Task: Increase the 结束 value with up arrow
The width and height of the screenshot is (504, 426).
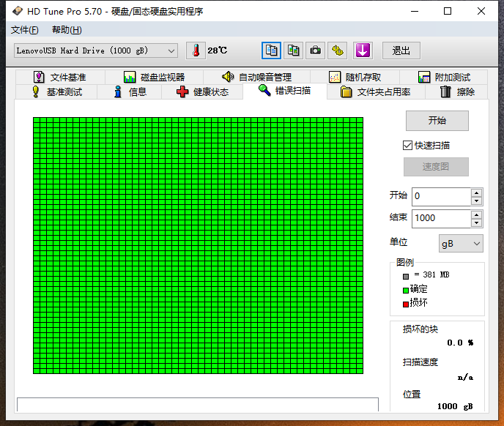Action: (476, 215)
